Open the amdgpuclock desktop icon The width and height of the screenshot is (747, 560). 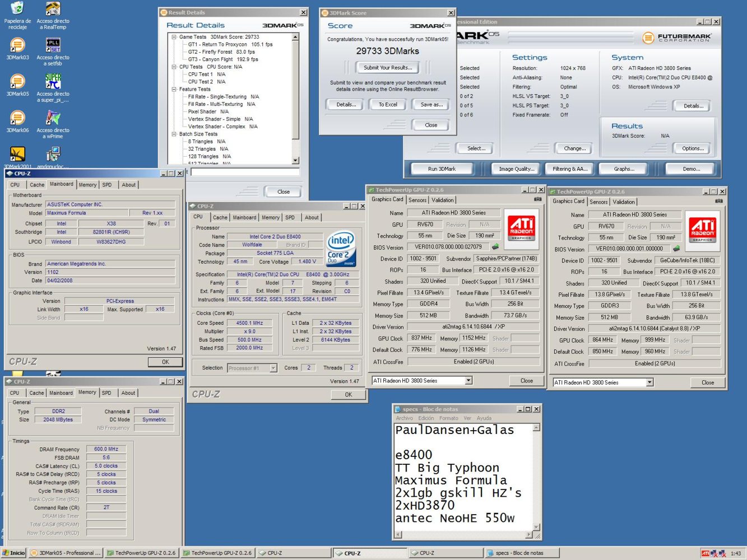pyautogui.click(x=53, y=157)
